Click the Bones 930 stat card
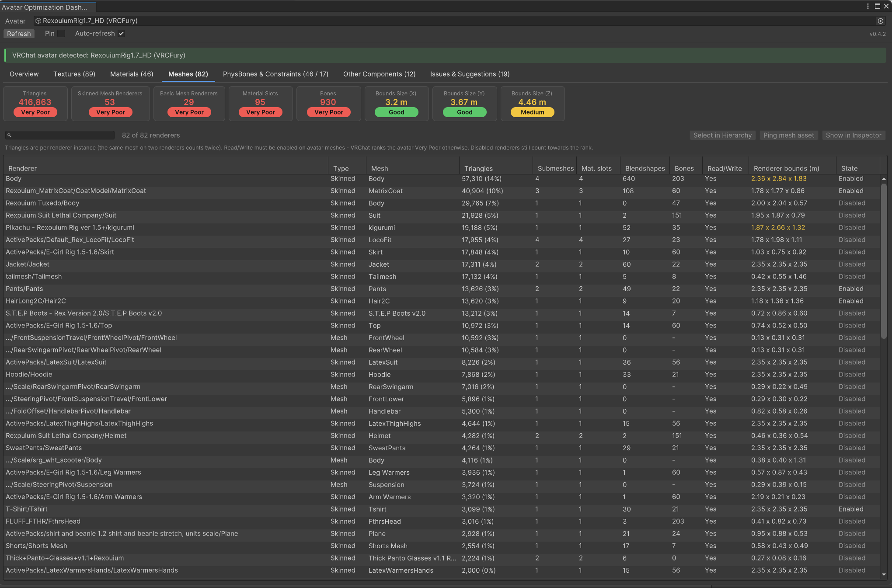The height and width of the screenshot is (588, 892). point(328,104)
